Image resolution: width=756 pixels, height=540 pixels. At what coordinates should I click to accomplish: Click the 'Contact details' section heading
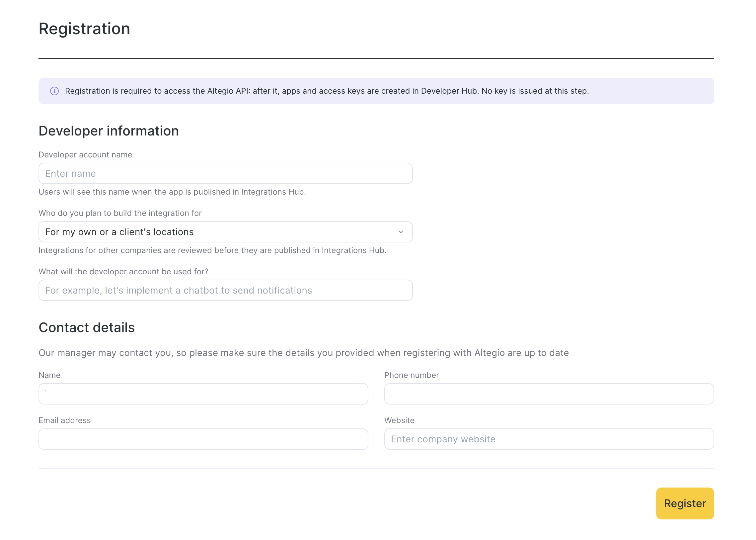tap(87, 328)
